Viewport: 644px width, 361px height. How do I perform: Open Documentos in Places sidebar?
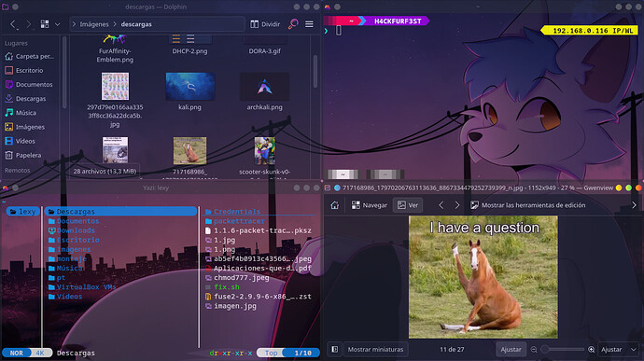click(30, 84)
